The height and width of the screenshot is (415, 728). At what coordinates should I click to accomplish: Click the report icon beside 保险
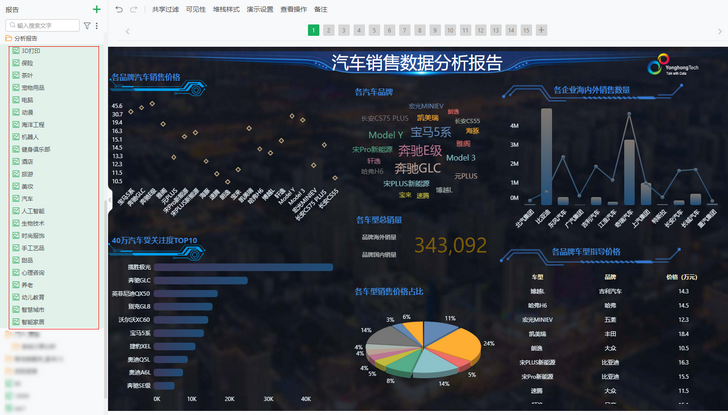(x=16, y=63)
